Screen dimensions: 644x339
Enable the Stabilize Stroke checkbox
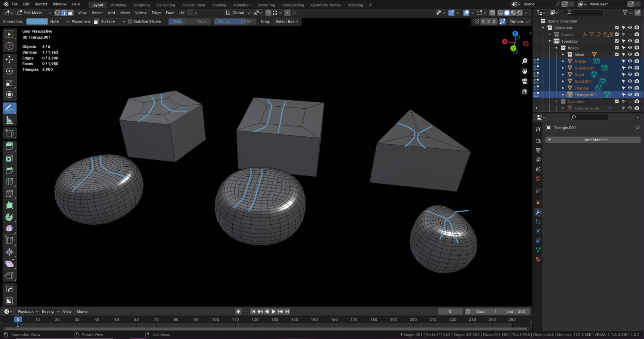pyautogui.click(x=130, y=21)
